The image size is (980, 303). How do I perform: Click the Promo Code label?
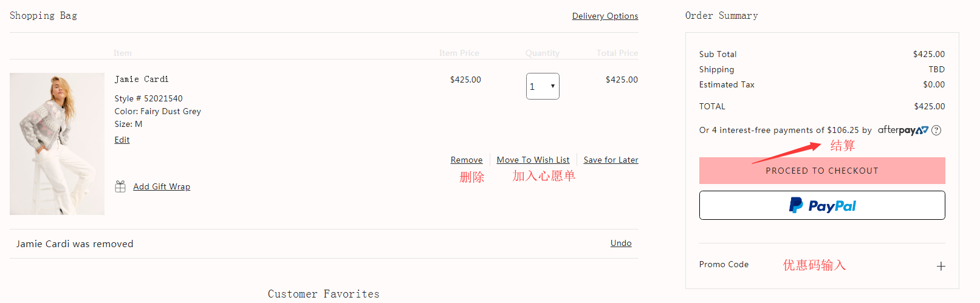[x=724, y=265]
